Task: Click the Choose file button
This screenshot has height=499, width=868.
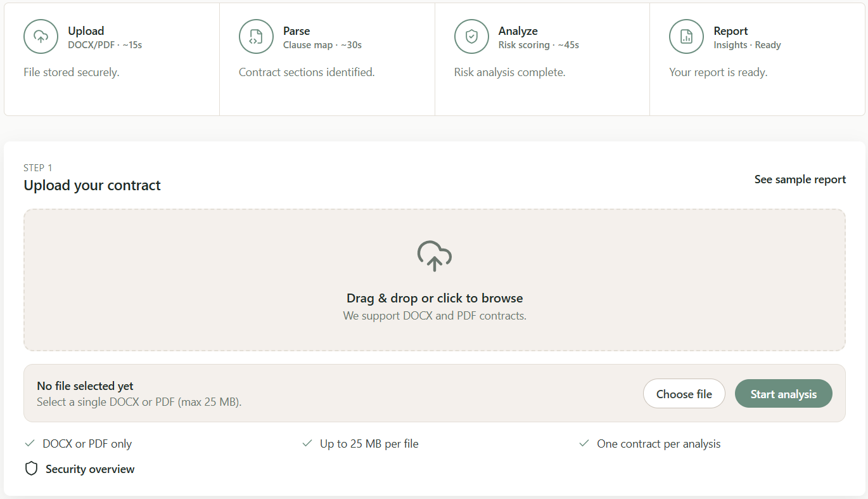Action: 684,393
